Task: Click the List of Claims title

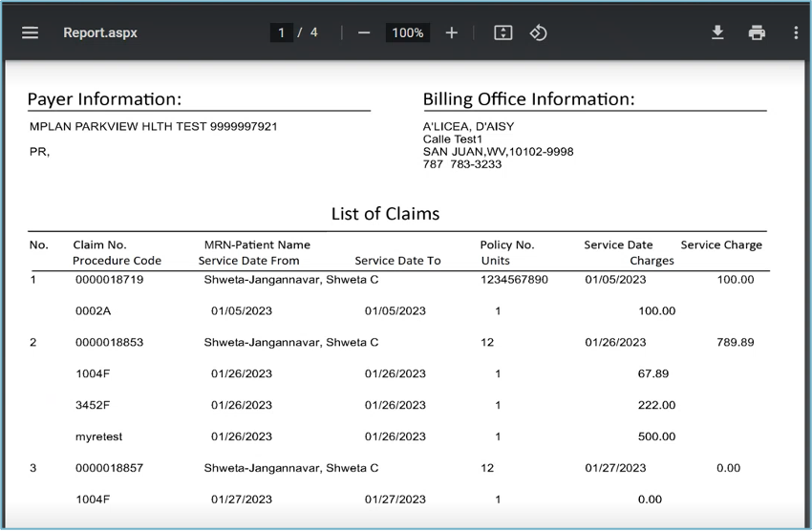Action: tap(385, 213)
